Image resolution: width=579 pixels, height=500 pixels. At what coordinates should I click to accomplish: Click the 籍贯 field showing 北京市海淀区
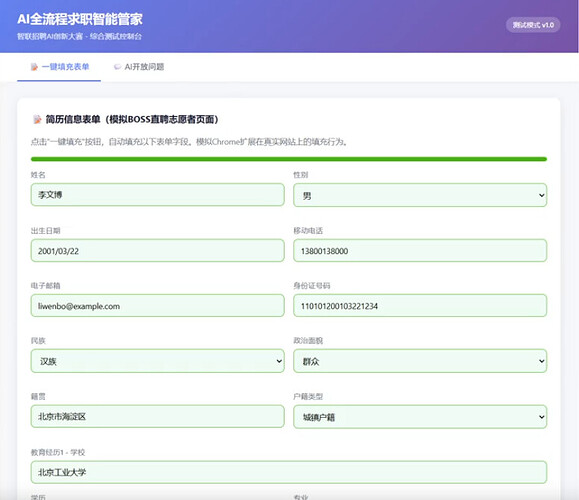(x=158, y=416)
